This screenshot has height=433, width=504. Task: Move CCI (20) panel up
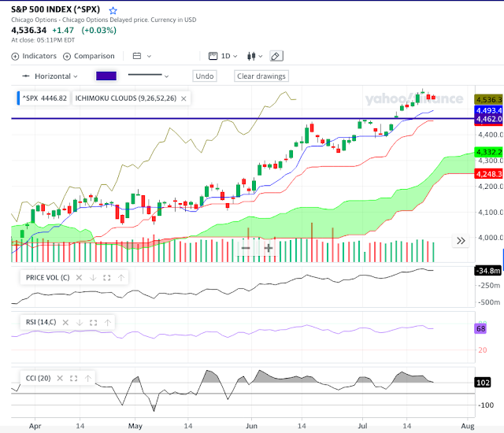(x=87, y=379)
